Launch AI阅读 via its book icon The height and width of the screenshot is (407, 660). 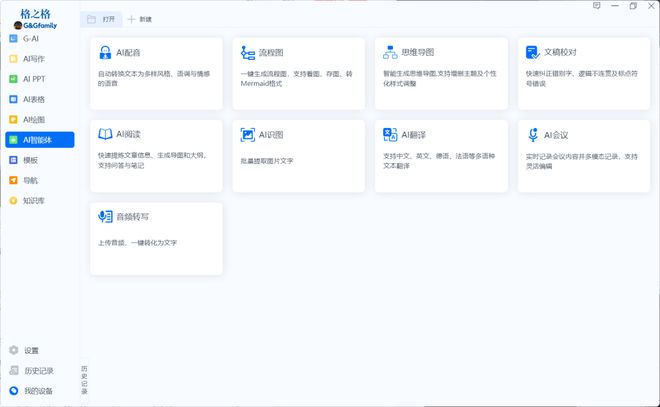click(x=105, y=134)
